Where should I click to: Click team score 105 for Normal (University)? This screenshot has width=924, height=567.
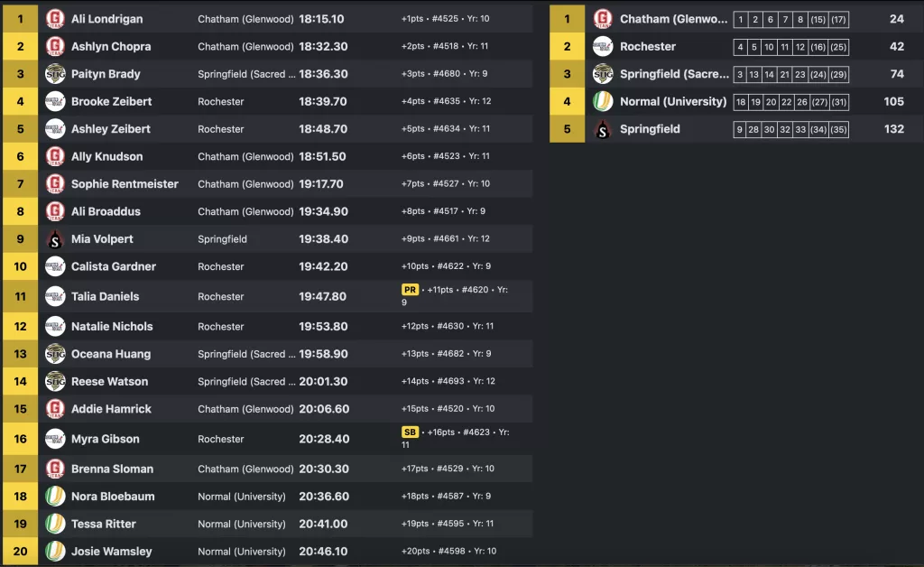[x=893, y=101]
